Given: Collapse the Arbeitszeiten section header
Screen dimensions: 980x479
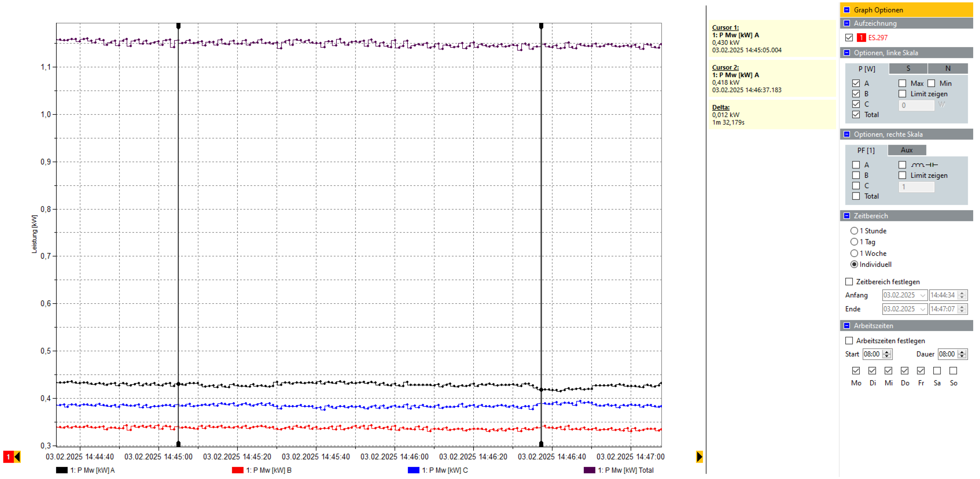Looking at the screenshot, I should pyautogui.click(x=847, y=326).
